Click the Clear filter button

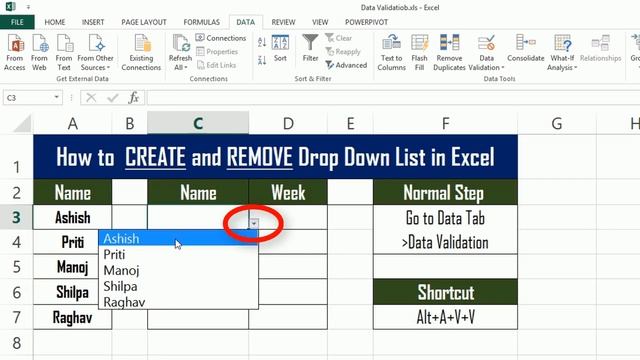pos(338,38)
